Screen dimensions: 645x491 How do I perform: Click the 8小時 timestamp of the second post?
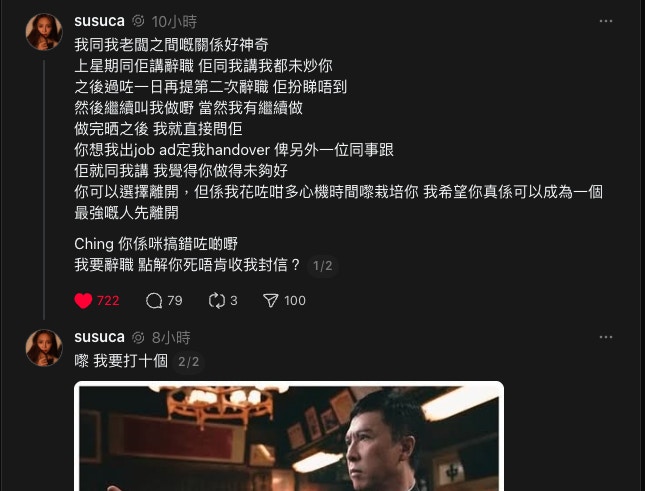171,338
